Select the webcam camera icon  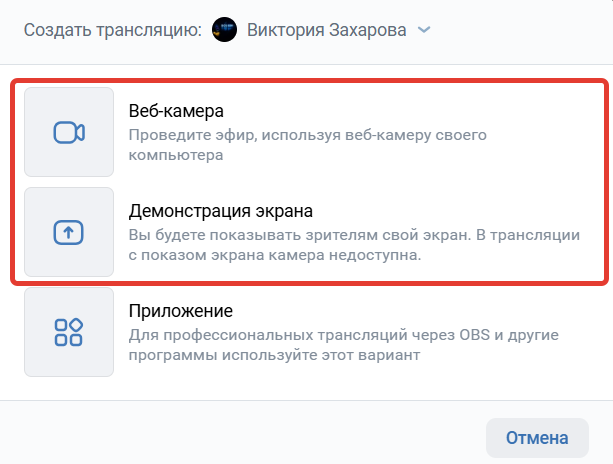point(69,133)
